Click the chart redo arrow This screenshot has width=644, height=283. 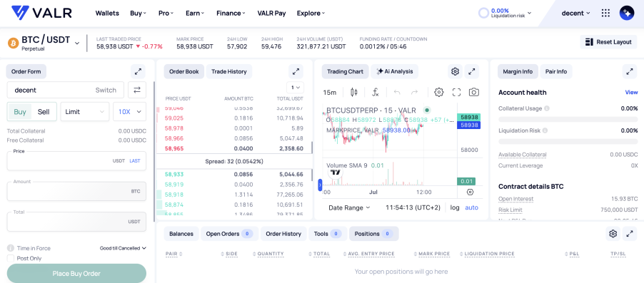tap(414, 92)
